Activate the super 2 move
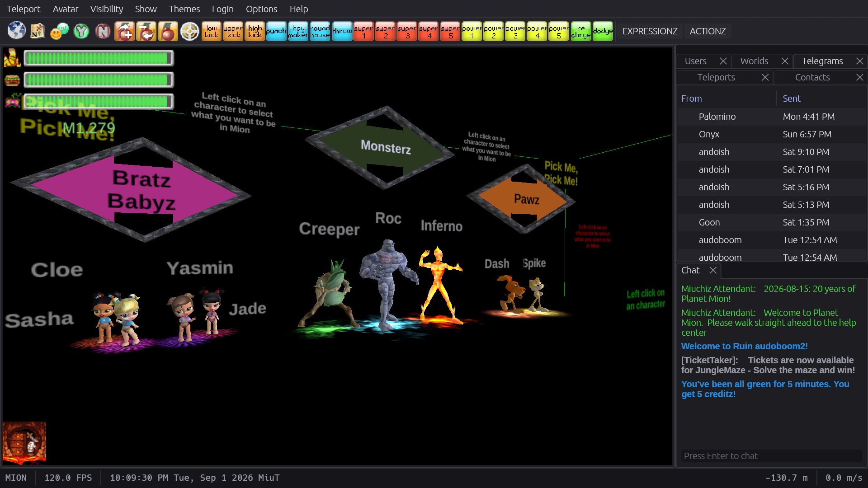 coord(386,31)
